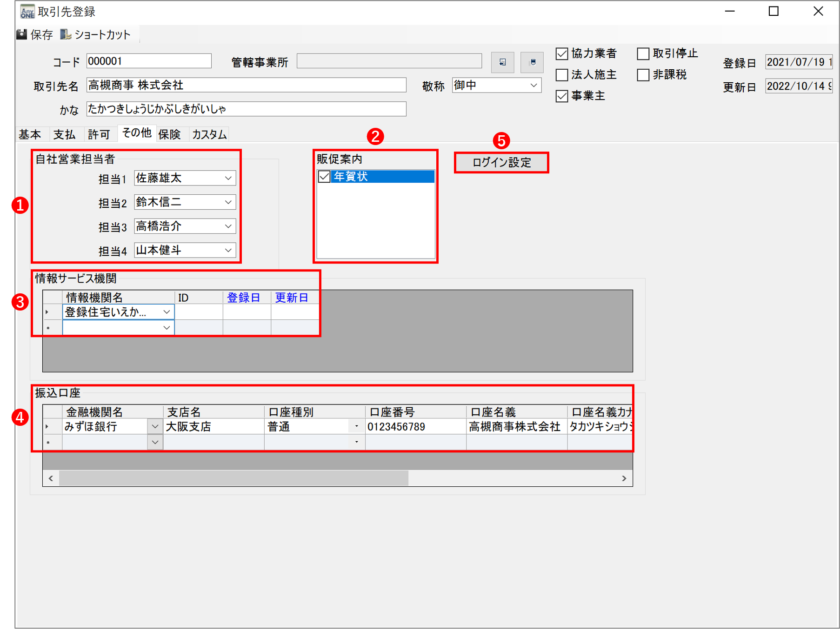Viewport: 840px width, 629px height.
Task: Open the 口座種別 dropdown showing 普通
Action: pos(356,427)
